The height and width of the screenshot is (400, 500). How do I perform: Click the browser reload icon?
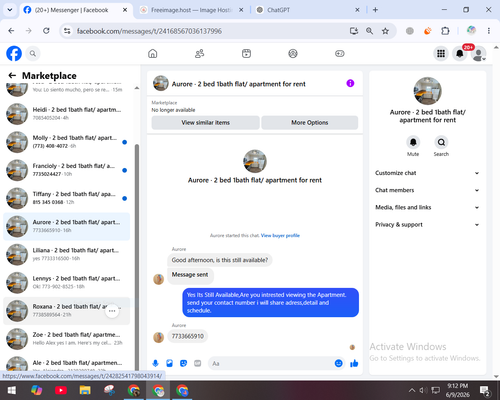46,31
